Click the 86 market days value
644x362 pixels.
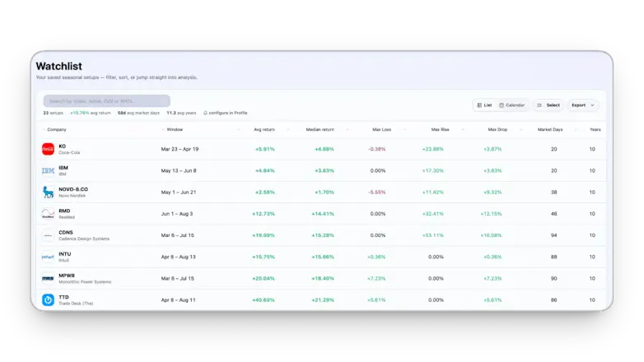click(x=553, y=300)
